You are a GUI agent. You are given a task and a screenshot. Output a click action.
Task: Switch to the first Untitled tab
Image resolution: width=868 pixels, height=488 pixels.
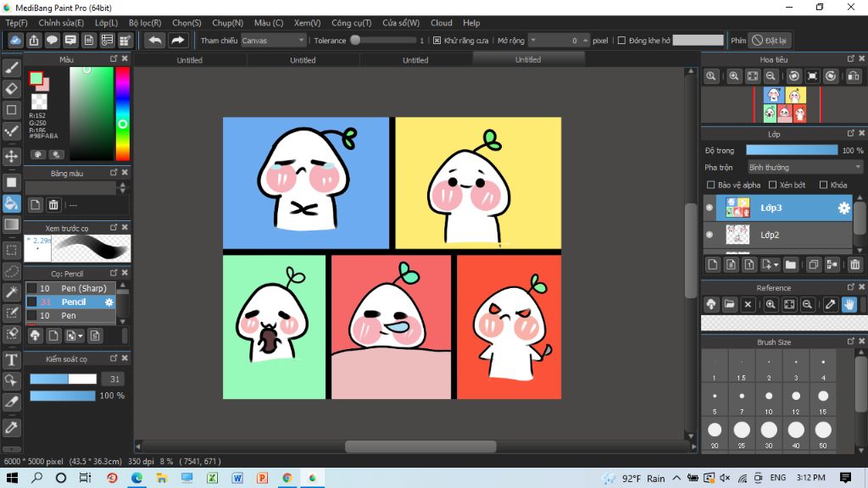pos(190,60)
